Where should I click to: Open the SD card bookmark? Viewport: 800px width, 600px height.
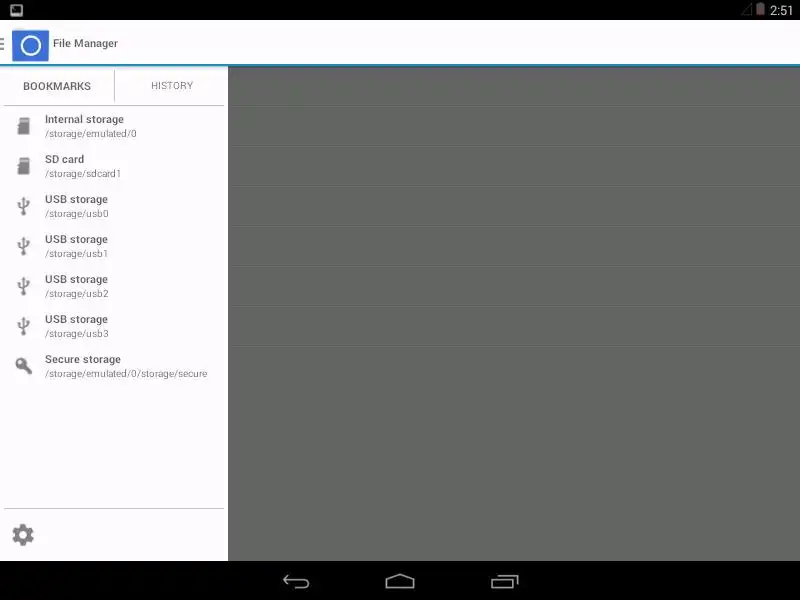point(114,166)
